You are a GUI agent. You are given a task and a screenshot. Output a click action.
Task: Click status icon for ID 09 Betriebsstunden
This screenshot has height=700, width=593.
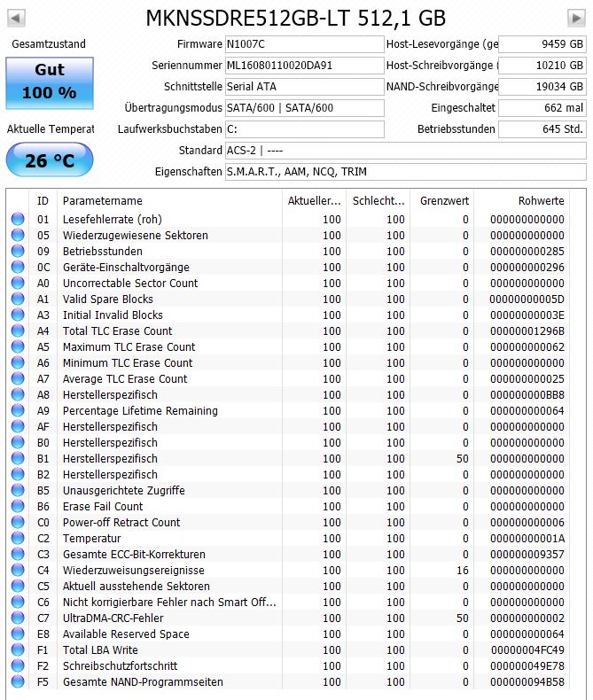click(18, 251)
